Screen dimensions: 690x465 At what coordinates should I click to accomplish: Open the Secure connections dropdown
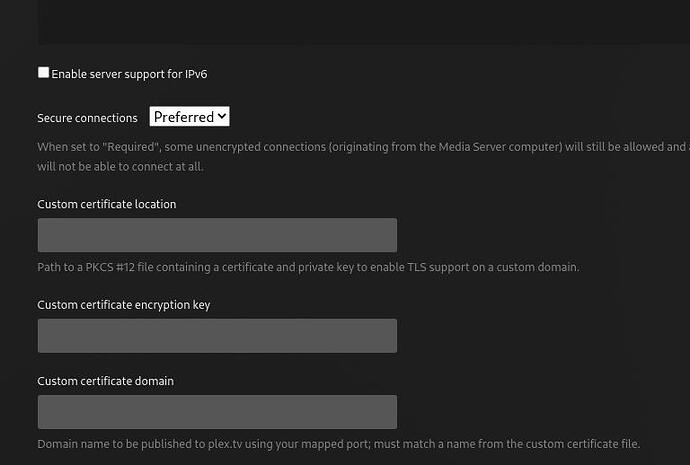(x=190, y=117)
